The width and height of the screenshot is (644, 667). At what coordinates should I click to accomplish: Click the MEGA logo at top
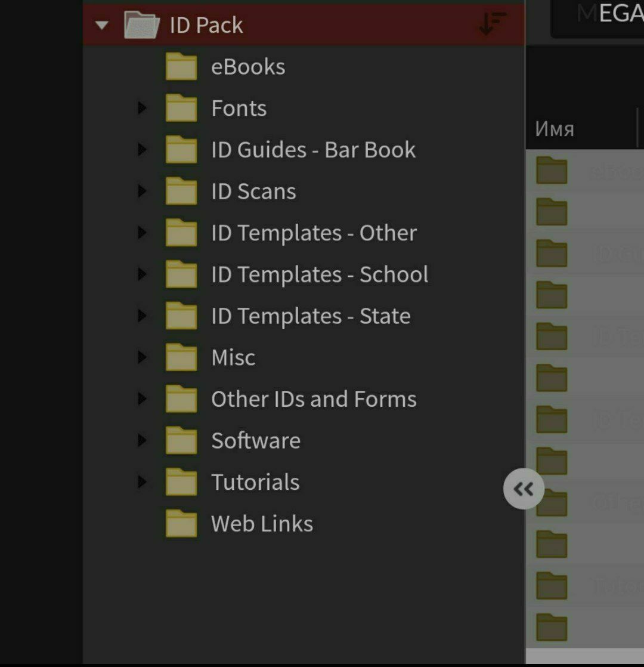pyautogui.click(x=608, y=14)
